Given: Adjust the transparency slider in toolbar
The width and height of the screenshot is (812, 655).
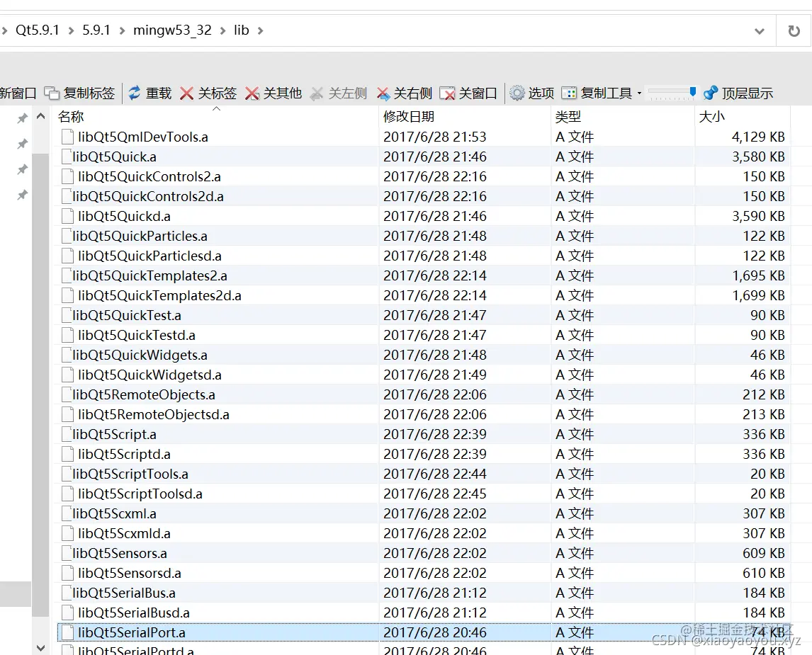Looking at the screenshot, I should tap(672, 93).
